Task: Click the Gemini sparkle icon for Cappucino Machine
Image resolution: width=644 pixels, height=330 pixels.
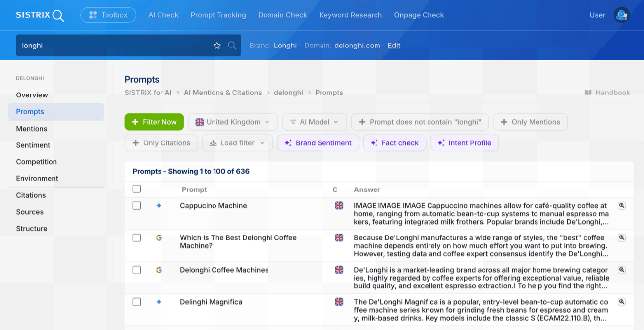Action: 159,205
